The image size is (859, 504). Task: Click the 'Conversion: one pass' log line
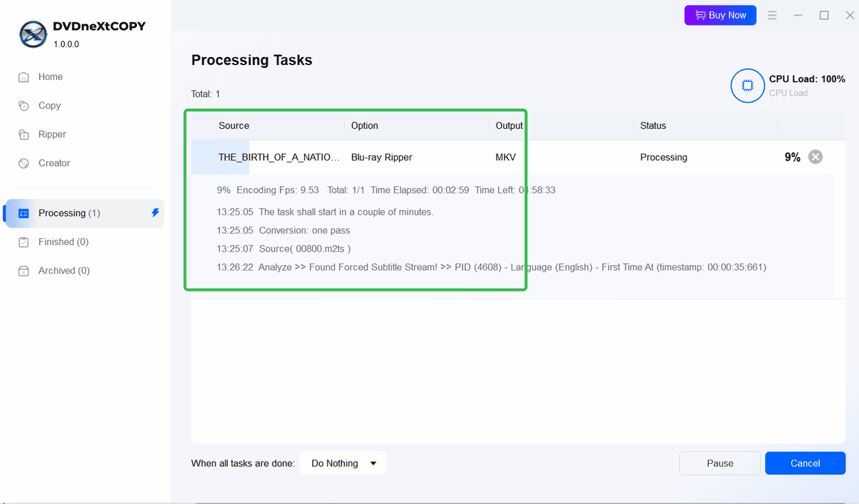pyautogui.click(x=283, y=230)
